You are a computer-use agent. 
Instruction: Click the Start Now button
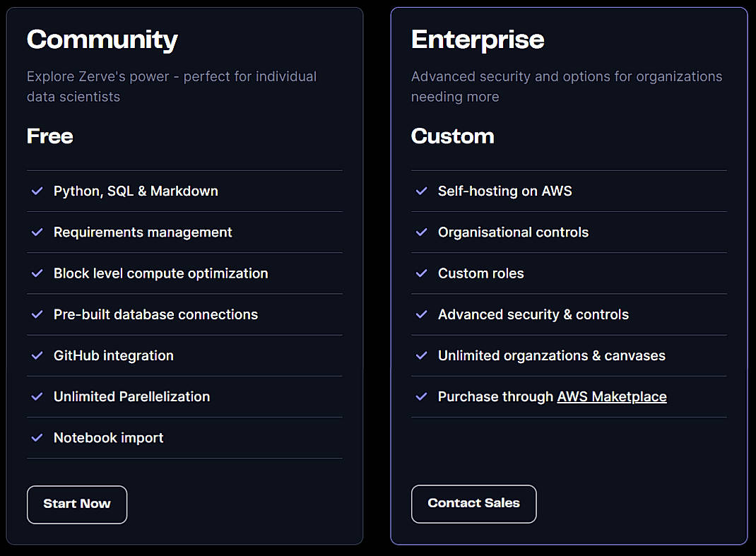tap(76, 504)
